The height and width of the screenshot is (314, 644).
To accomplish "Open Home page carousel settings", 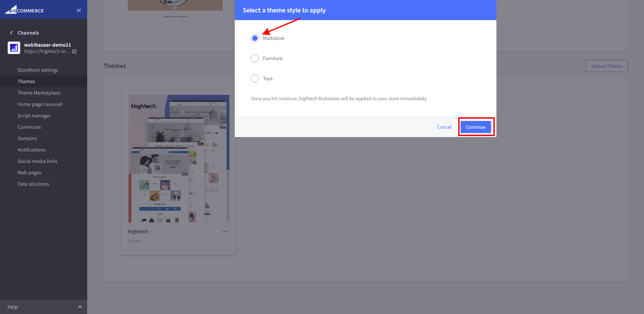I will pyautogui.click(x=40, y=104).
